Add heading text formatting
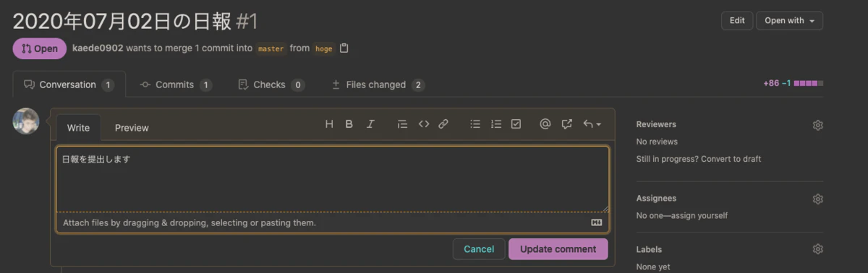Screen dimensions: 868x273 329,124
